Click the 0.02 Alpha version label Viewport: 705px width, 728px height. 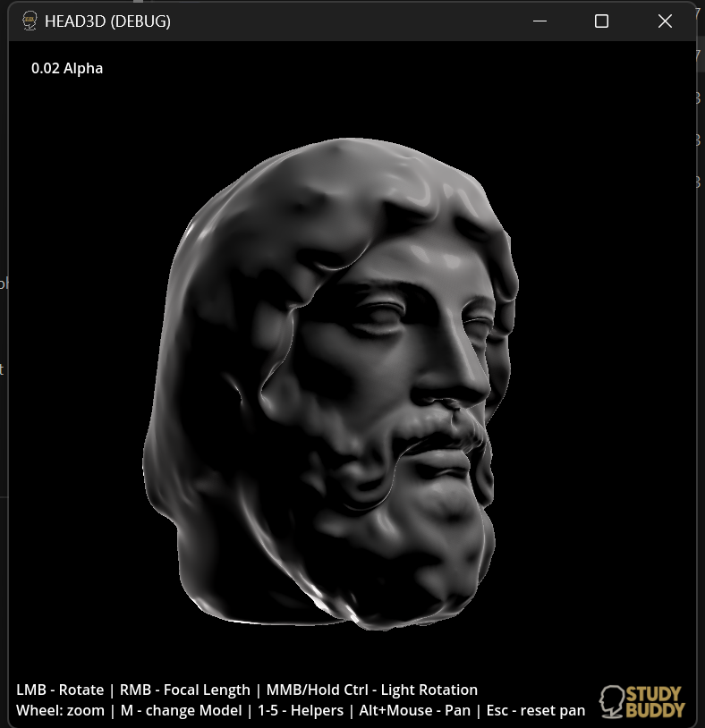(x=67, y=68)
